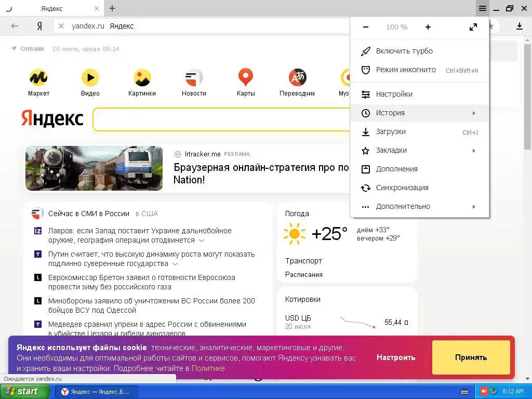This screenshot has width=532, height=399.
Task: Click the Яндекс taskbar window button
Action: click(x=96, y=392)
